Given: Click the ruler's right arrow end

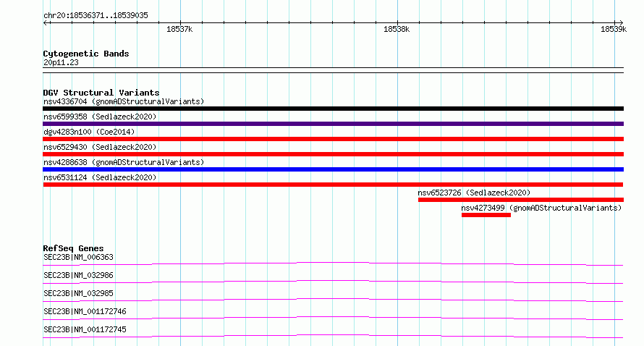Looking at the screenshot, I should 621,23.
